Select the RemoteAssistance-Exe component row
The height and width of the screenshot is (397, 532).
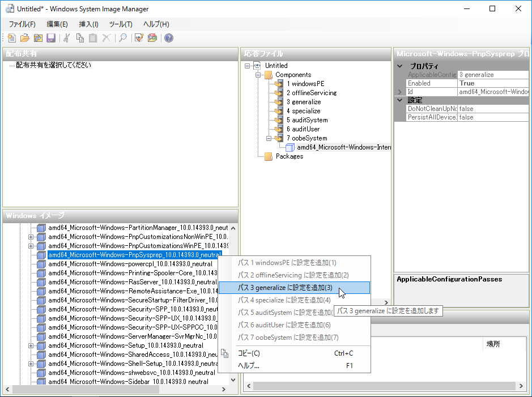133,291
